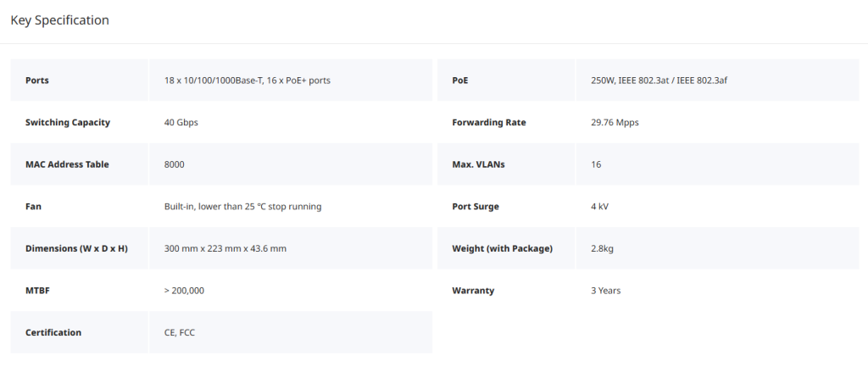Screen dimensions: 868x389
Task: Select the 8000 MAC address value
Action: (174, 164)
